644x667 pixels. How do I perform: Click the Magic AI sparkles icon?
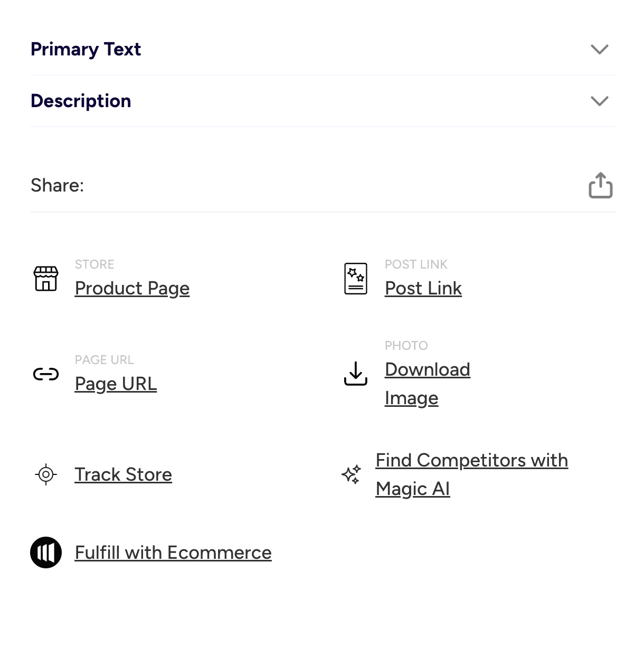[352, 474]
